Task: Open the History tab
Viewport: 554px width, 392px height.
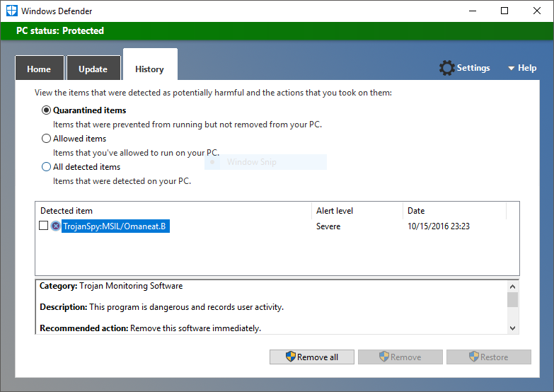Action: (x=149, y=69)
